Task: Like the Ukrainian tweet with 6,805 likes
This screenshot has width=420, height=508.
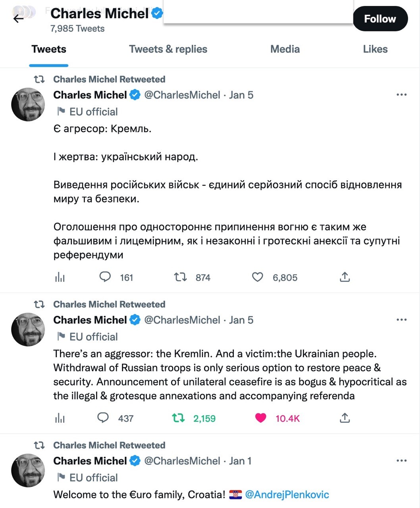Action: pos(258,277)
